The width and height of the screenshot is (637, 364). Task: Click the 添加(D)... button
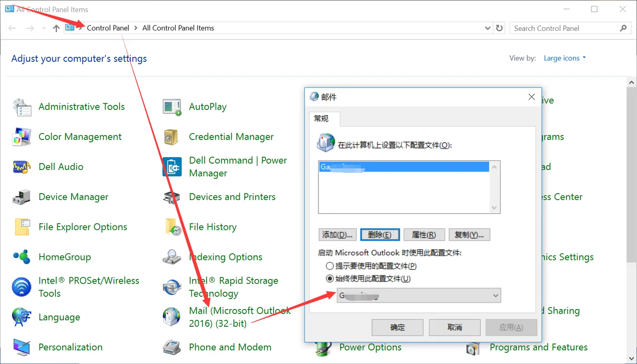click(x=337, y=235)
